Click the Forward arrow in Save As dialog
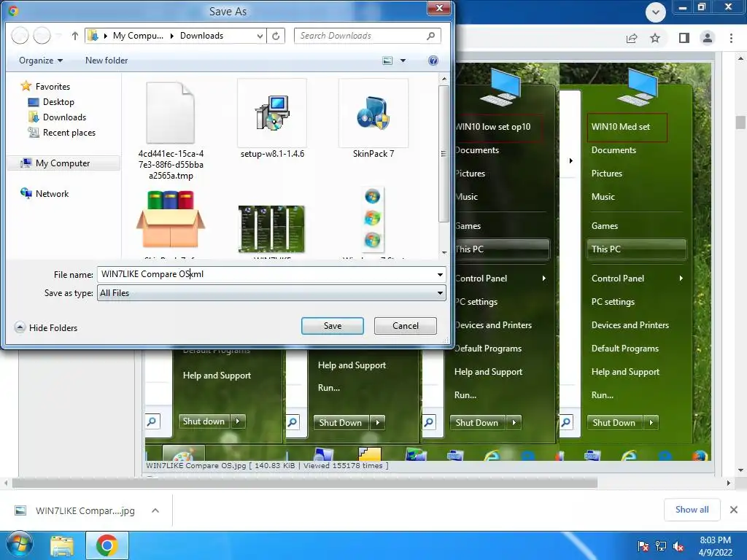 [42, 36]
